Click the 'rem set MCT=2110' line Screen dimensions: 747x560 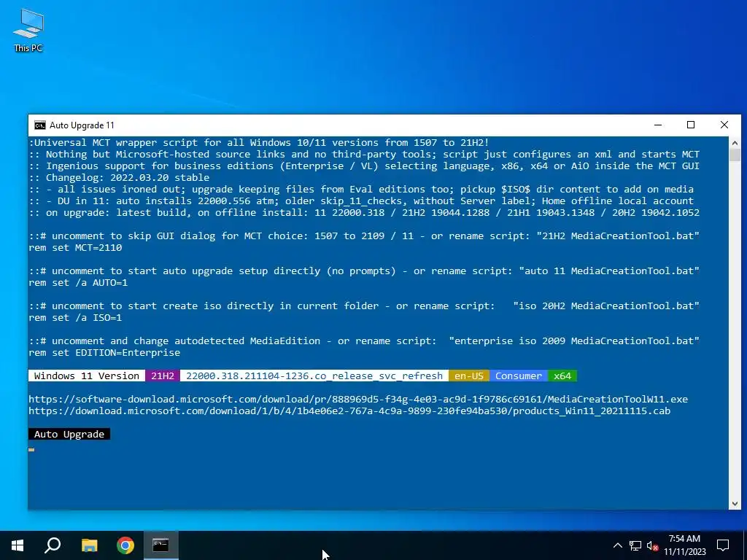pyautogui.click(x=75, y=248)
